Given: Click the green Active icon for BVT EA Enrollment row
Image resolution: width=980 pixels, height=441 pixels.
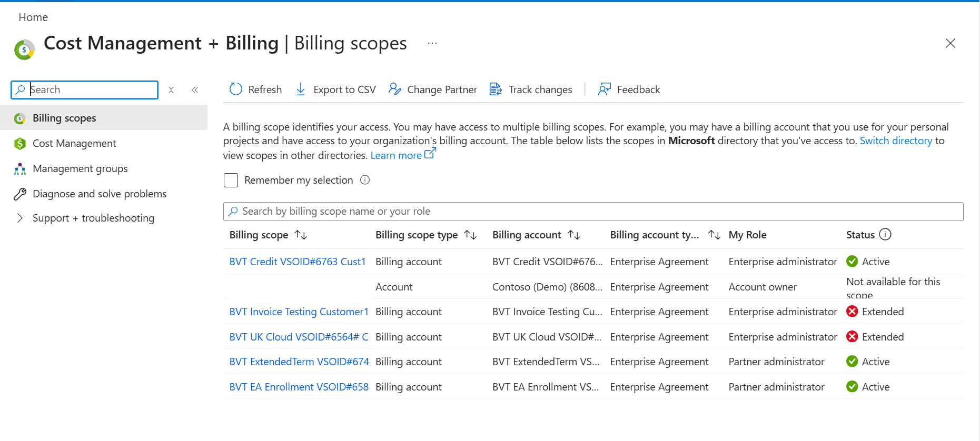Looking at the screenshot, I should click(852, 387).
